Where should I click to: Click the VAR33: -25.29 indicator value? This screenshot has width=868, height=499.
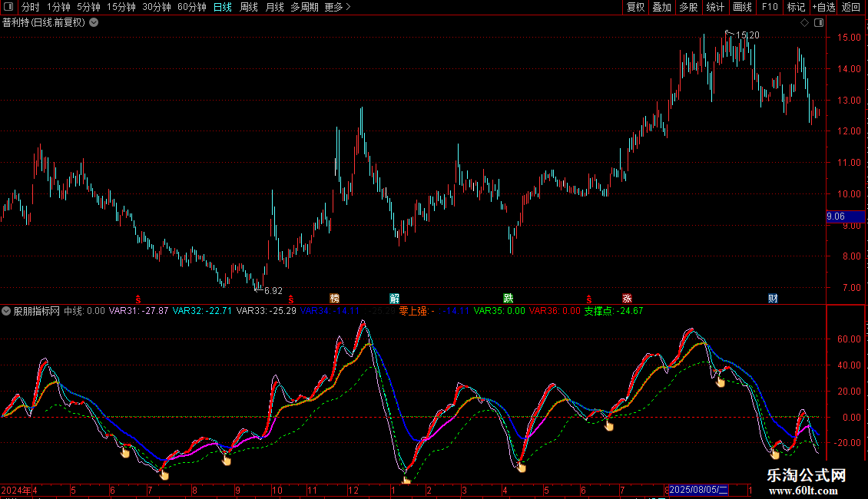(267, 311)
